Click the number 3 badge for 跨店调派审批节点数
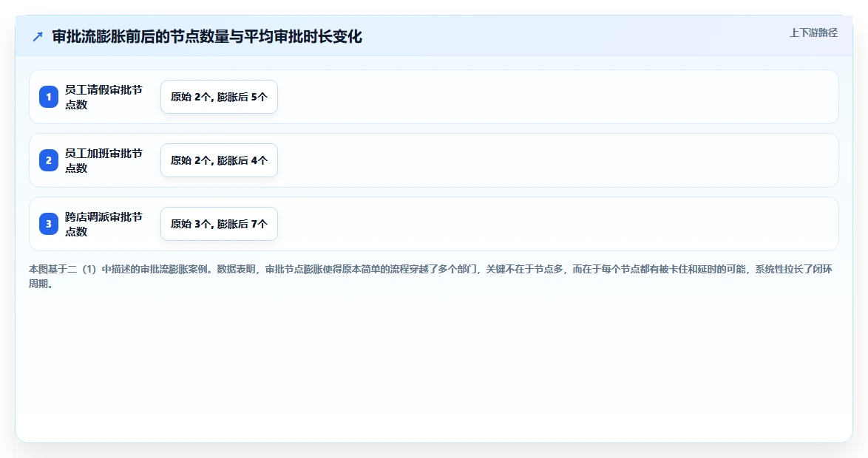This screenshot has height=458, width=868. click(49, 224)
